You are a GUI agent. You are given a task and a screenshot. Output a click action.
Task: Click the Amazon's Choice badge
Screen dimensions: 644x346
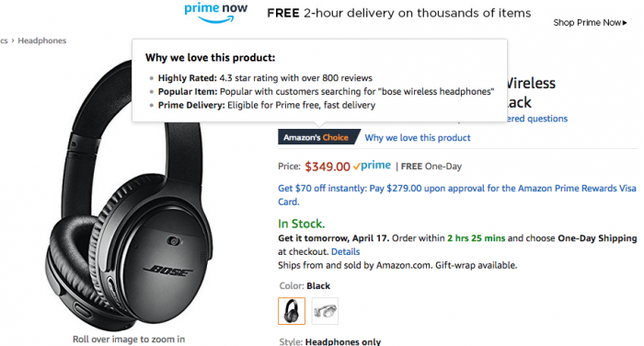(x=318, y=137)
